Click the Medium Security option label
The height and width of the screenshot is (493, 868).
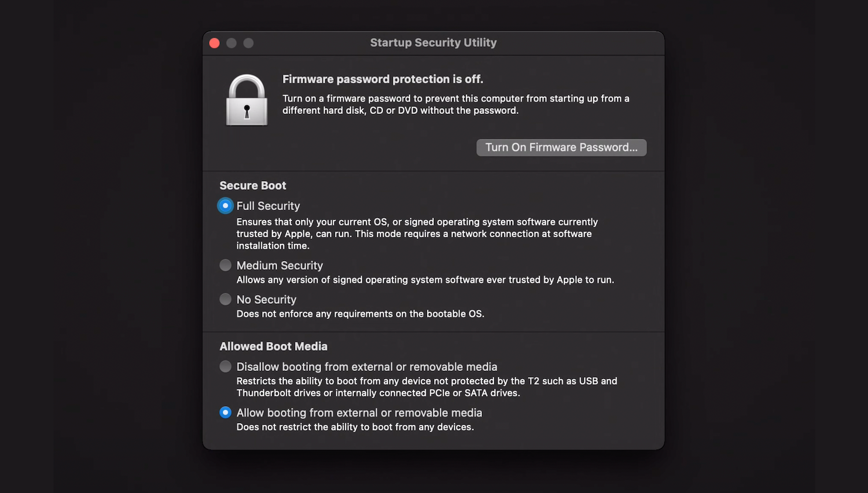tap(279, 265)
